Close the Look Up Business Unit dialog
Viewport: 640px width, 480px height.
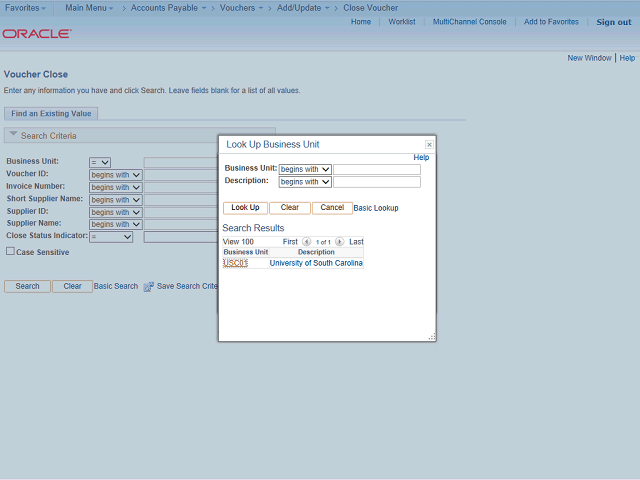coord(429,144)
